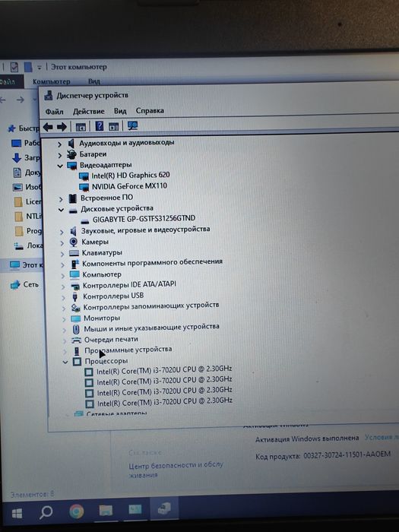Viewport: 399px width, 532px height.
Task: Click Explorer back navigation arrow
Action: (3, 100)
